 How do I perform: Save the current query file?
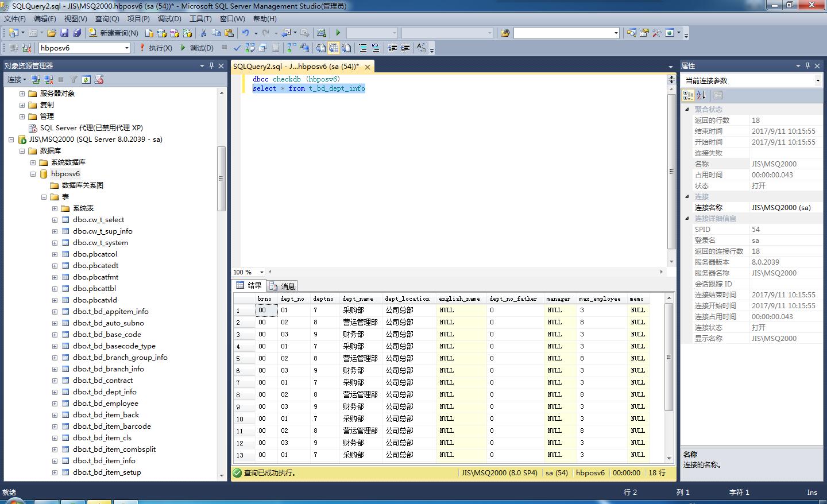[64, 33]
